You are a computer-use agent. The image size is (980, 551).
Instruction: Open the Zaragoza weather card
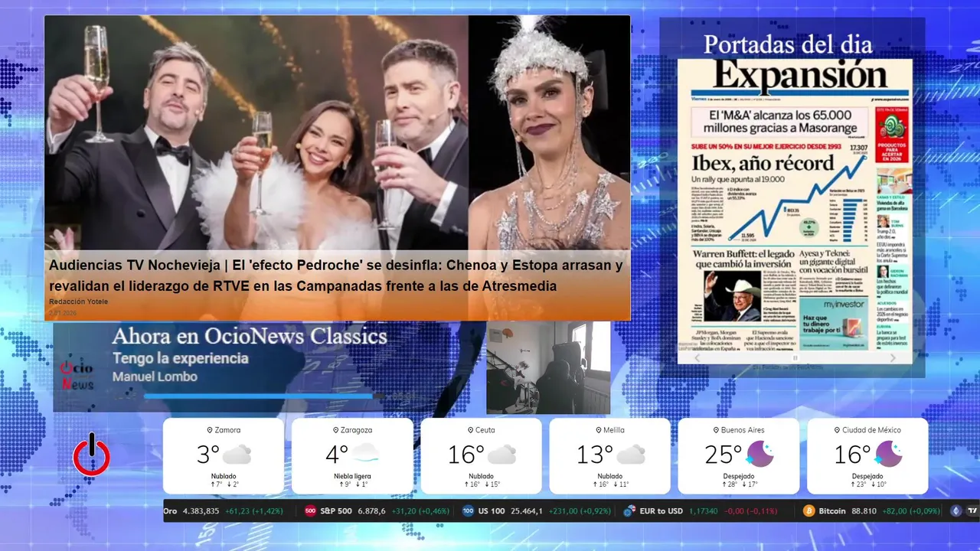coord(352,456)
